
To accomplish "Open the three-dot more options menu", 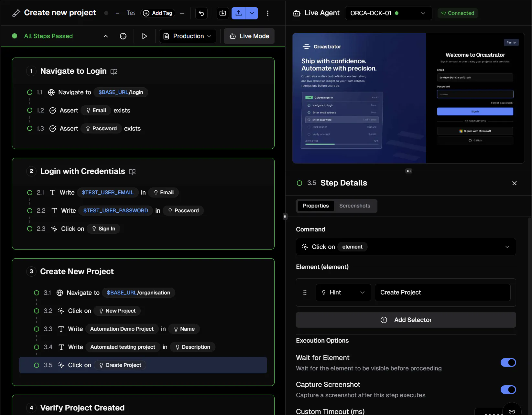I will [x=267, y=13].
